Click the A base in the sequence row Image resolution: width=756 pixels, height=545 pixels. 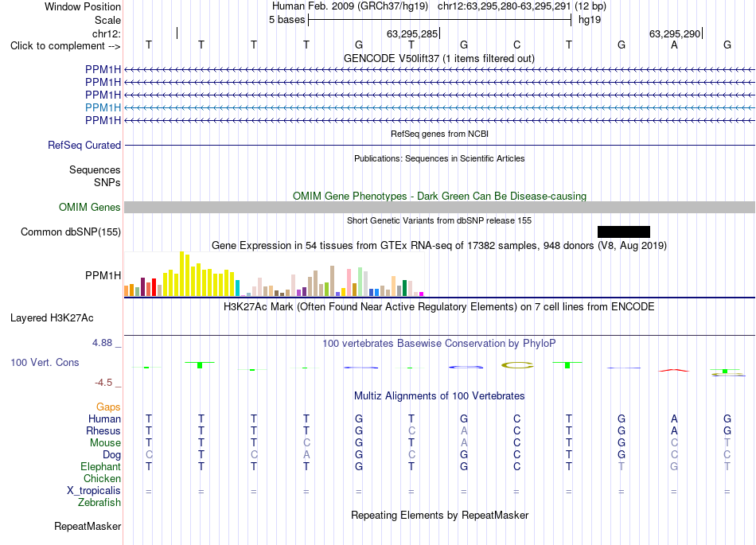coord(674,45)
